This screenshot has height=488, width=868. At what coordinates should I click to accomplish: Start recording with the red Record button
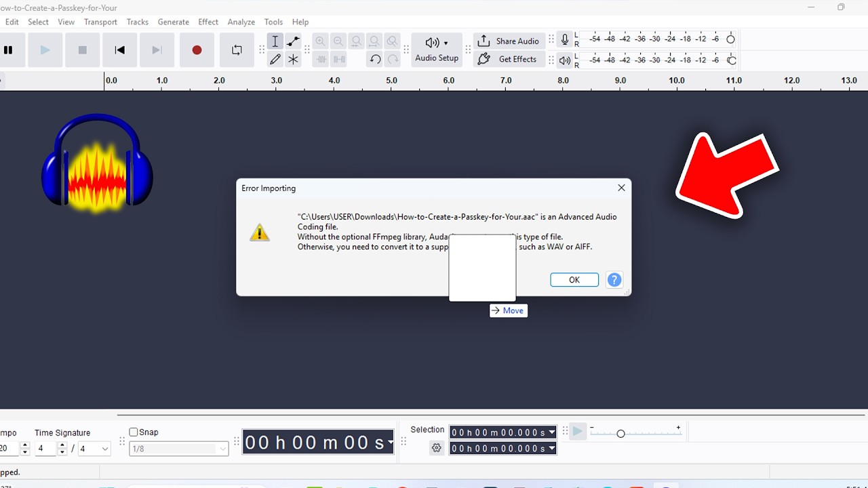pos(197,50)
